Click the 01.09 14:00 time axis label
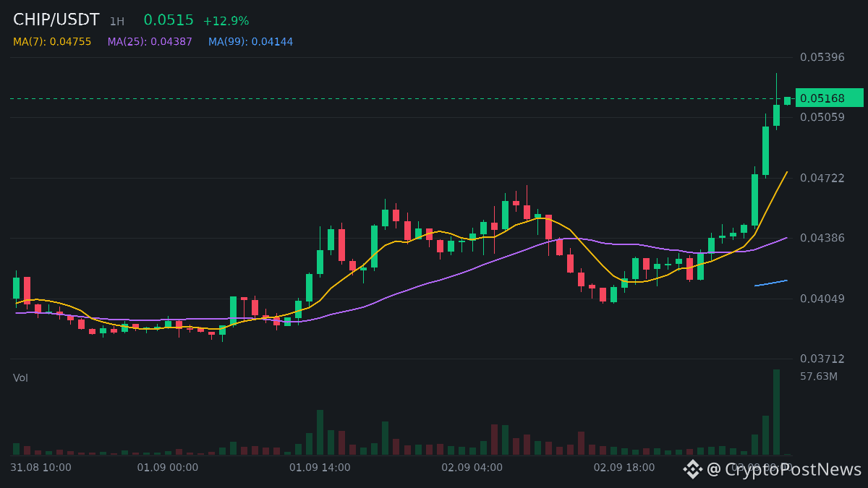The width and height of the screenshot is (868, 488). pos(320,467)
